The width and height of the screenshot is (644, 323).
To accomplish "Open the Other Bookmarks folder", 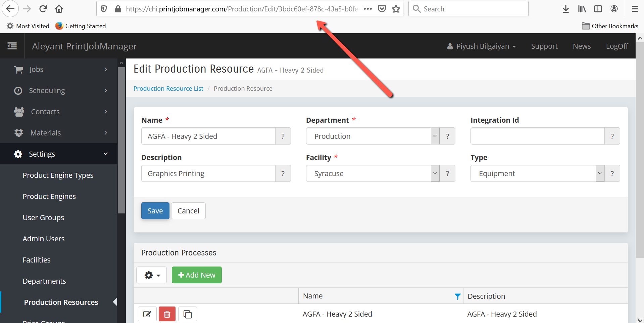I will (x=610, y=26).
